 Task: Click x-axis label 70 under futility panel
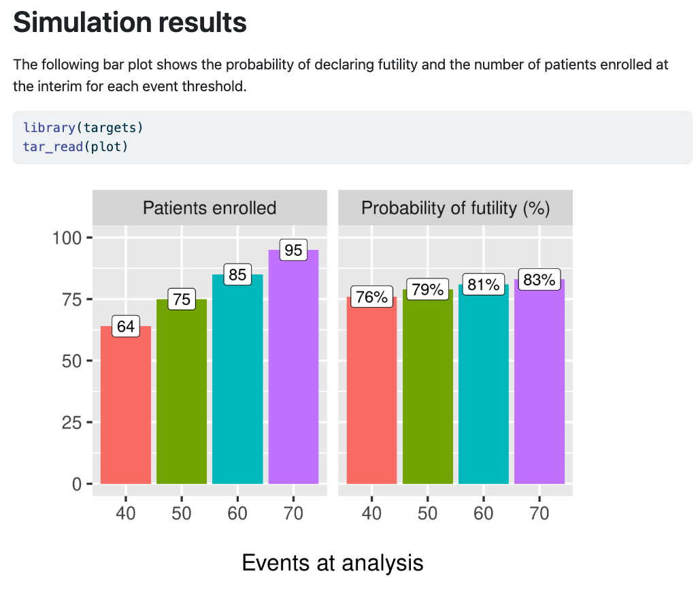coord(539,513)
